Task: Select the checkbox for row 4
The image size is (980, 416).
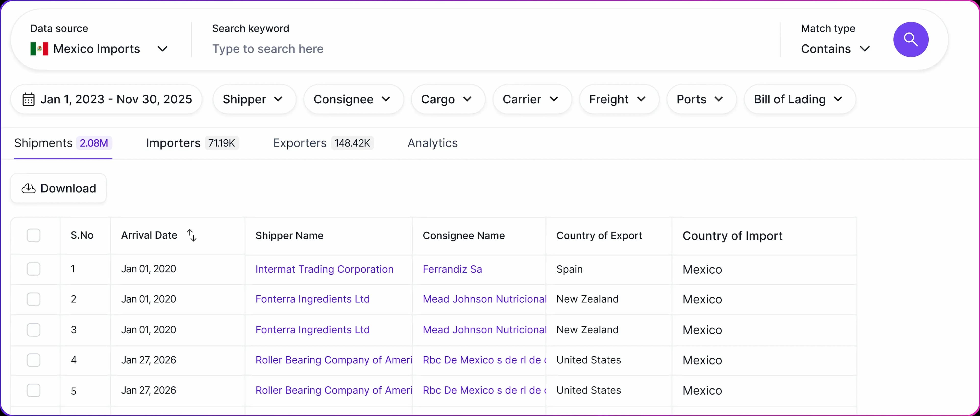Action: click(33, 360)
